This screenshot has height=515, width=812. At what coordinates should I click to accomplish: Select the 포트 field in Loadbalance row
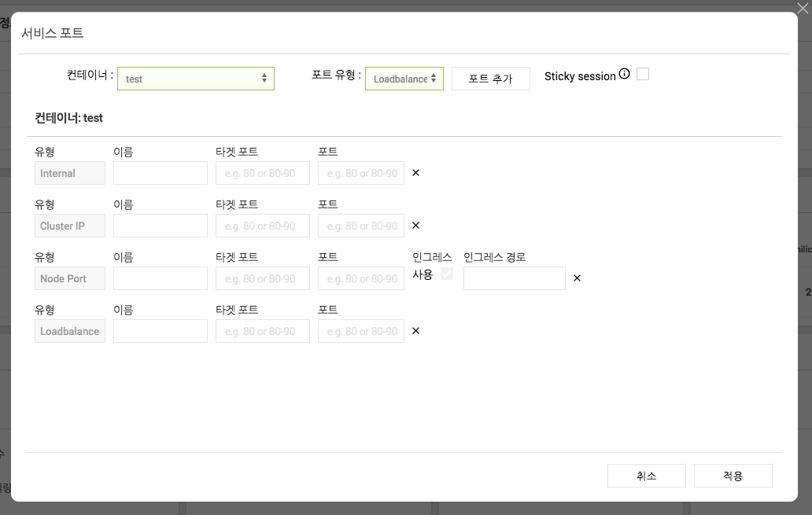click(x=361, y=331)
